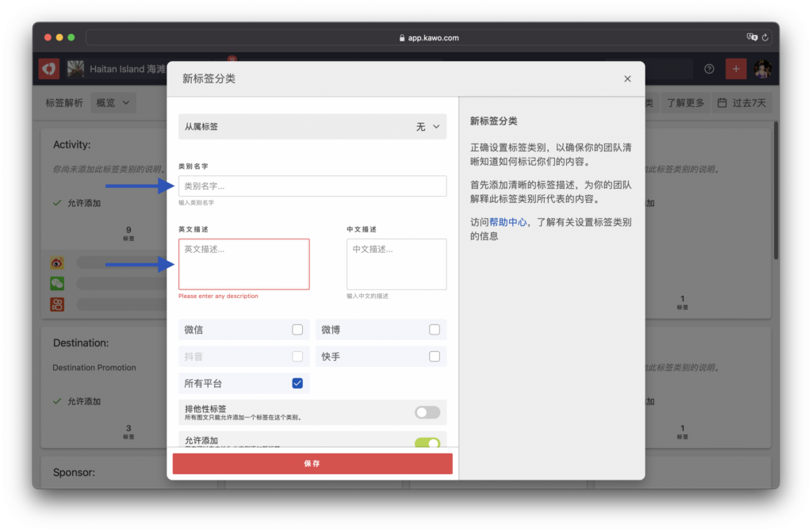Check the 微信 checkbox
812x532 pixels.
[x=297, y=330]
